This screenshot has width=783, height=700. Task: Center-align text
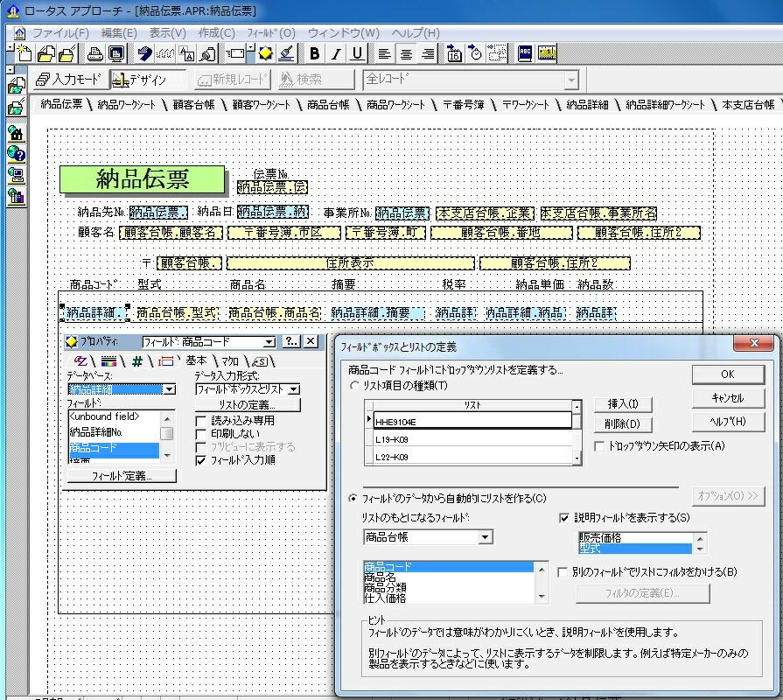coord(406,53)
